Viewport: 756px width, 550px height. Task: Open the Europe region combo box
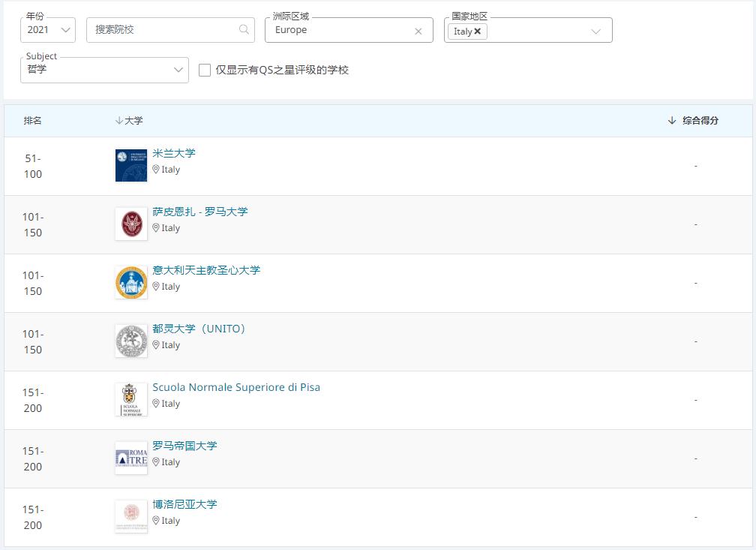[349, 30]
